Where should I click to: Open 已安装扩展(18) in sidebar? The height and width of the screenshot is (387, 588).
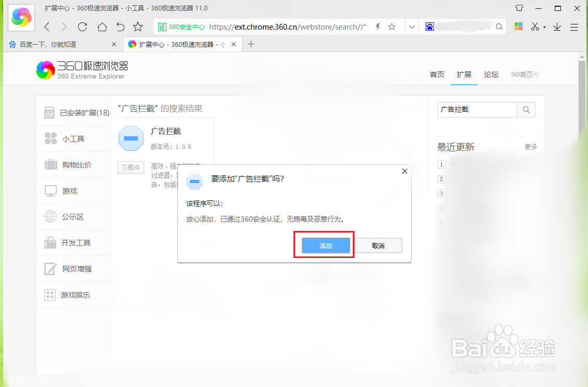click(73, 112)
